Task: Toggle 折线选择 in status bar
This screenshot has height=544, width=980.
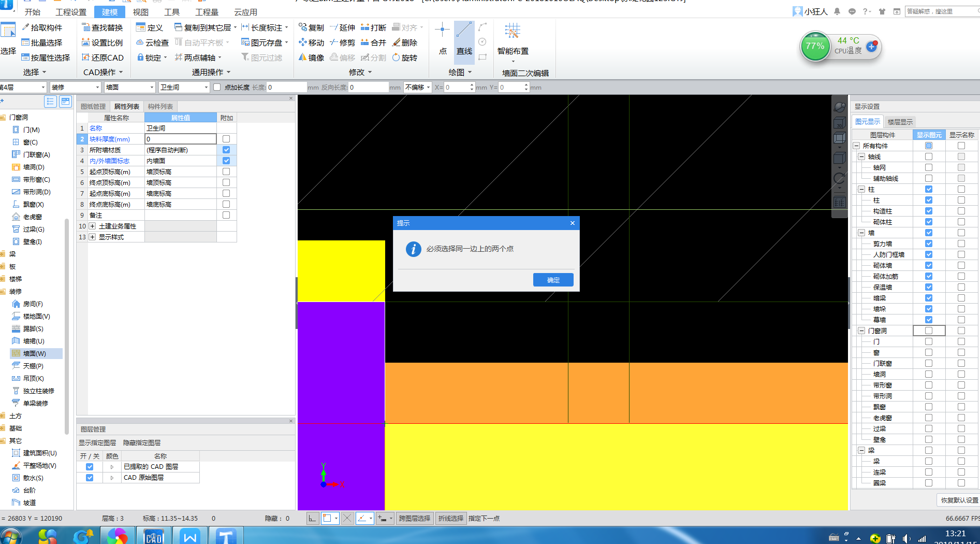Action: tap(451, 518)
